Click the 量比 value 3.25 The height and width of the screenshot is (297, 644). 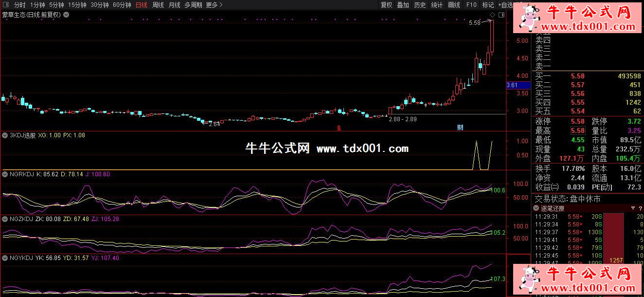[634, 130]
